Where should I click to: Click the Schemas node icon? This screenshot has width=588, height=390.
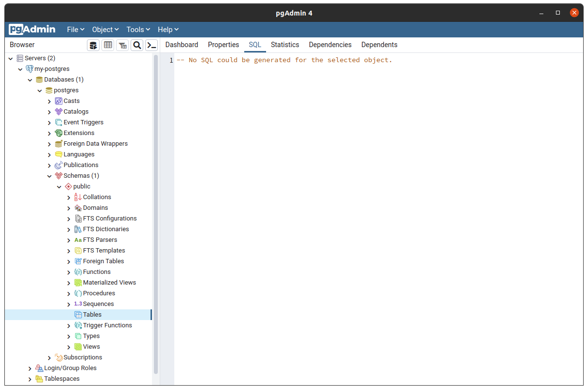[x=59, y=176]
